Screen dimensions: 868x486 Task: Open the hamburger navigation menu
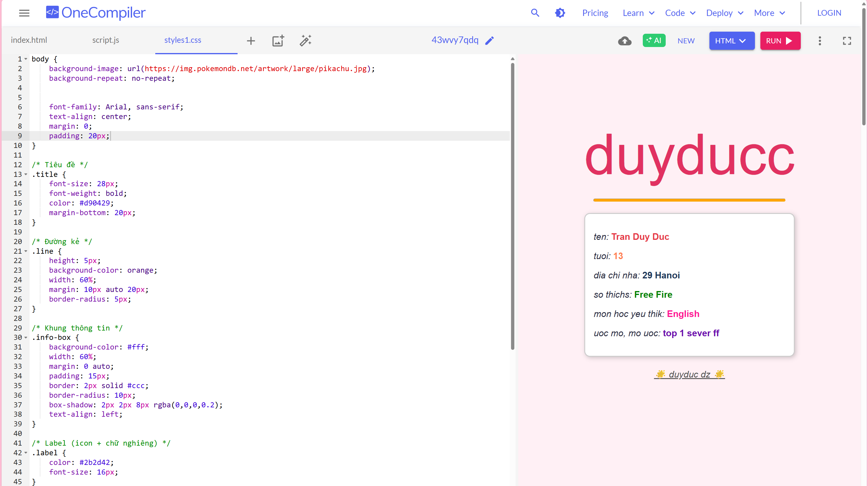point(24,13)
